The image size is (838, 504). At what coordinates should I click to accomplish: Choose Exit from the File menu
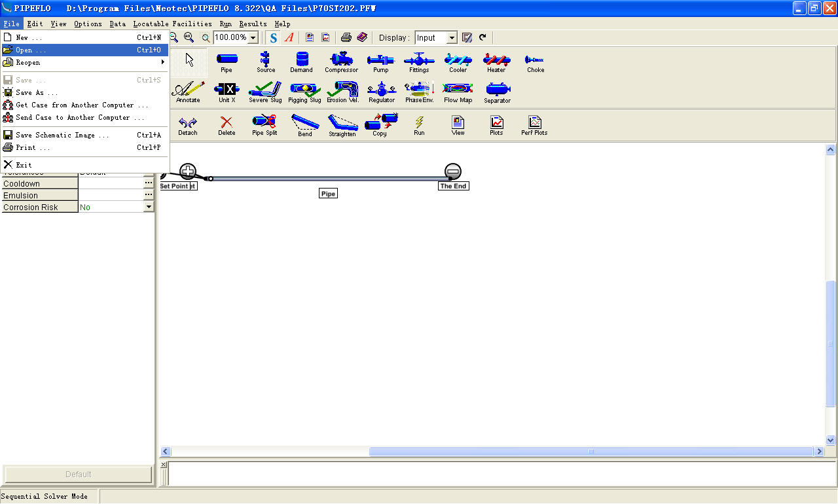84,165
